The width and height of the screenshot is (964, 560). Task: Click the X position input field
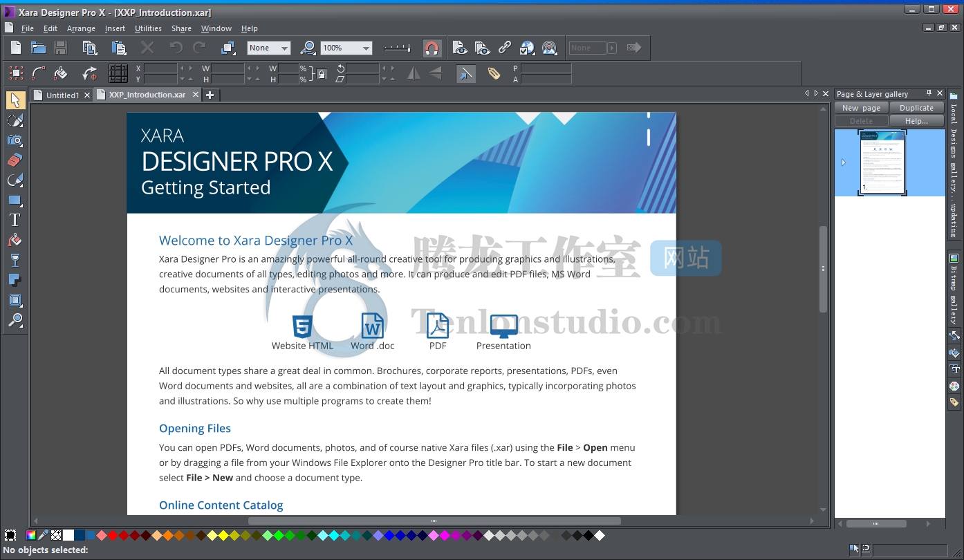click(x=161, y=68)
